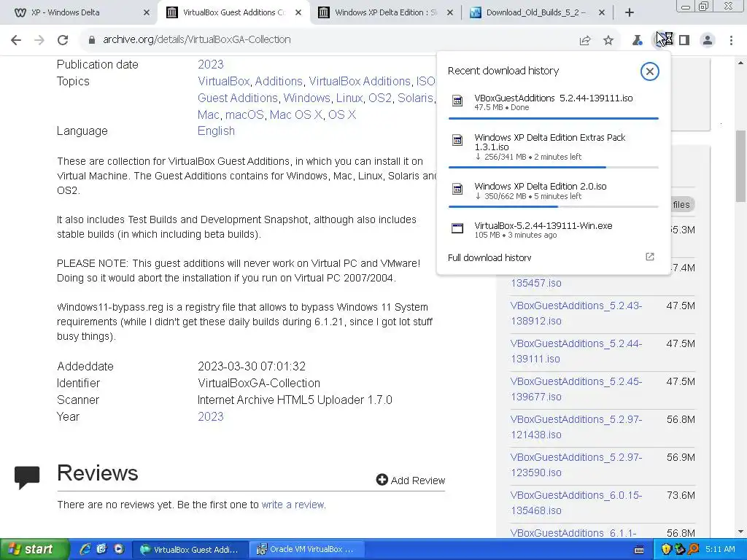Click the Windows XP Delta Edition 2.0.iso file icon

[457, 189]
